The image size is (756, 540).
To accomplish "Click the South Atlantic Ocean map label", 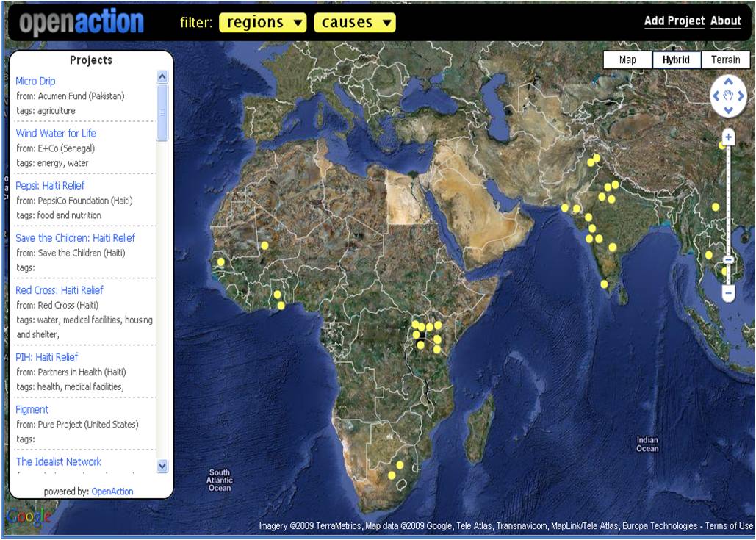I will point(220,480).
